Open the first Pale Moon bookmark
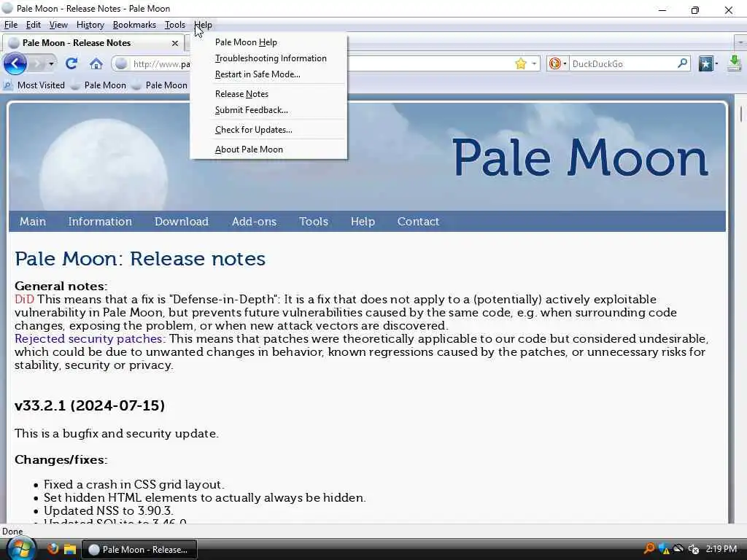747x560 pixels. (x=98, y=85)
